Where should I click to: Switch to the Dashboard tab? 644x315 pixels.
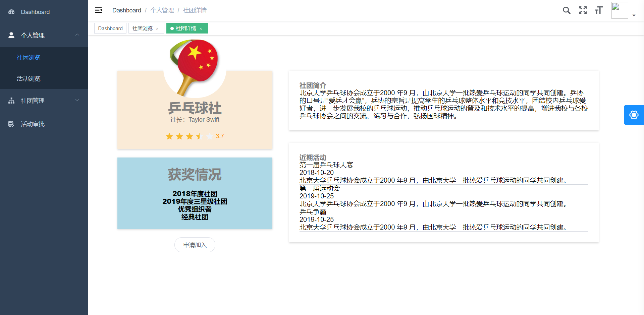click(x=110, y=28)
